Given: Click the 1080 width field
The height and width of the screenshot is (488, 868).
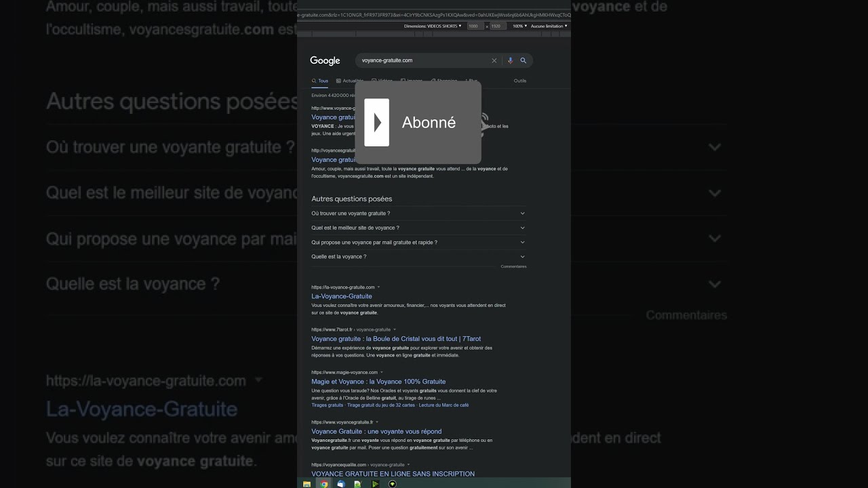Looking at the screenshot, I should coord(475,26).
